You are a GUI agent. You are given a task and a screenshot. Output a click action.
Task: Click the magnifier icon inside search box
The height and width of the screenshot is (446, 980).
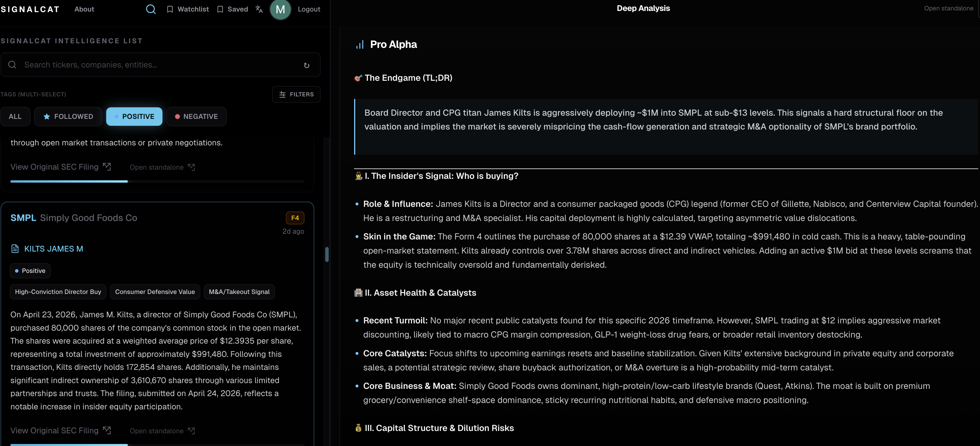12,65
